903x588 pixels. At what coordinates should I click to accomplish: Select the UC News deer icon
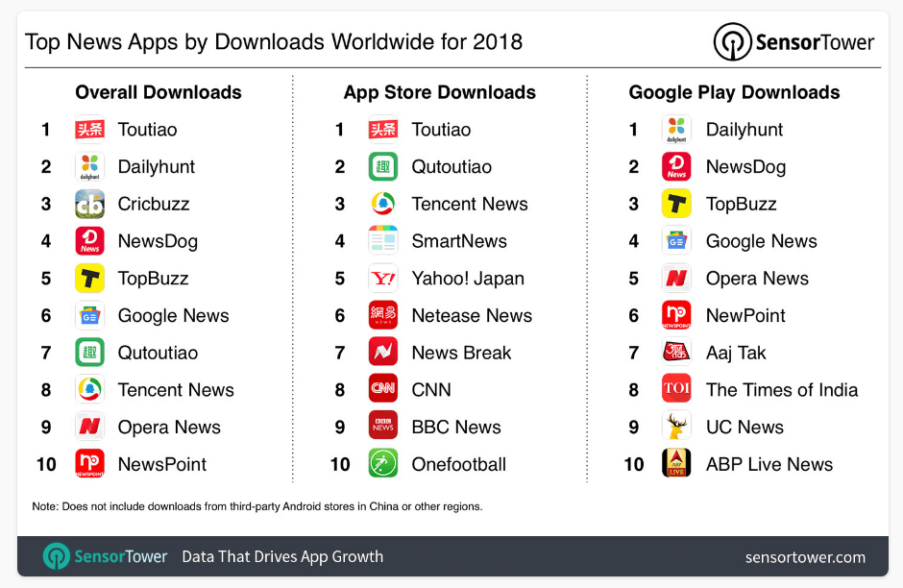pyautogui.click(x=676, y=427)
